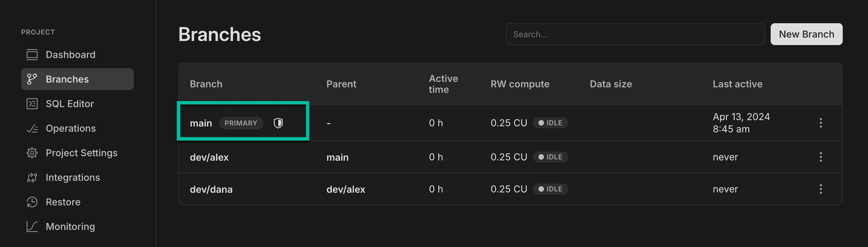Click parent link dev/alex in dev/dana row

click(x=346, y=190)
